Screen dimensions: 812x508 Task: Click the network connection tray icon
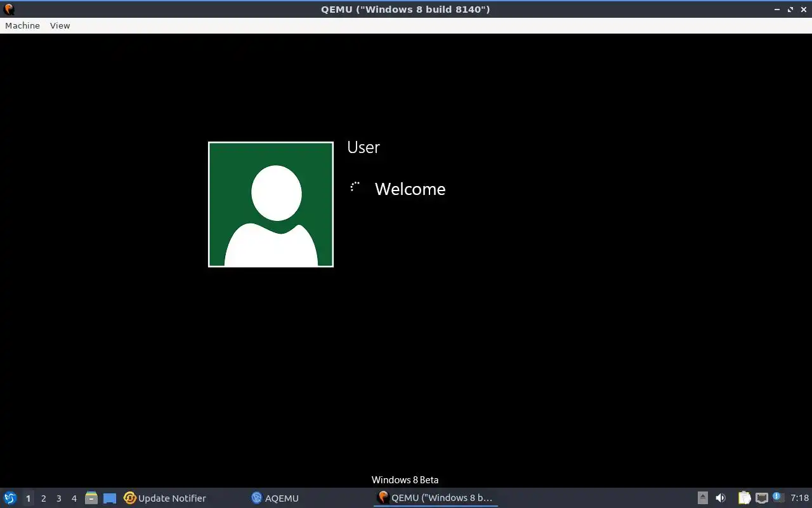tap(762, 498)
